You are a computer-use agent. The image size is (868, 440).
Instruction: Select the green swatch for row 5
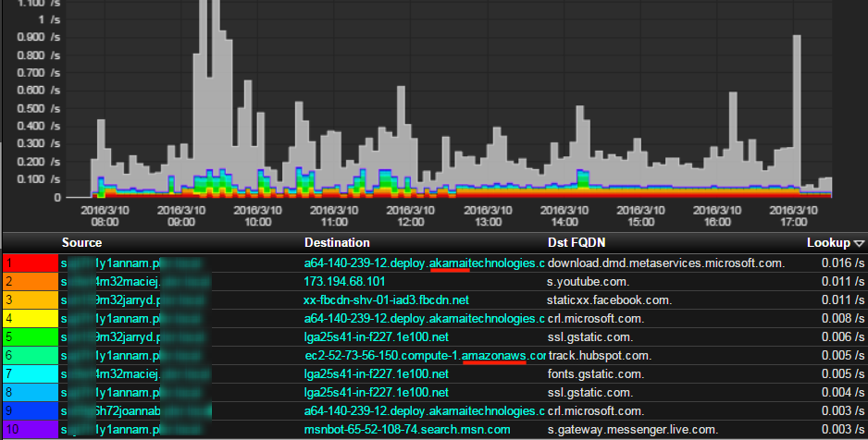[x=31, y=336]
